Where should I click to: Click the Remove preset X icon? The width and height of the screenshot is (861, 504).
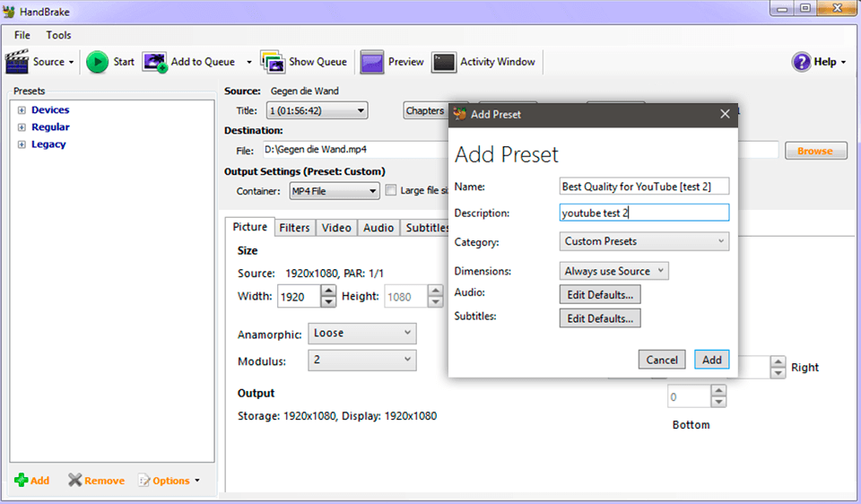[74, 481]
